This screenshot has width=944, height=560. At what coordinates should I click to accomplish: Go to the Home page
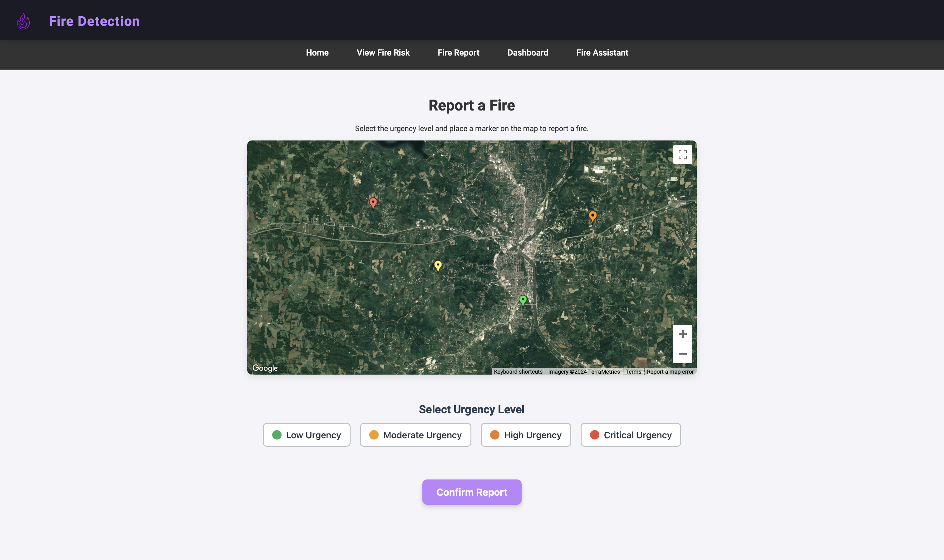click(x=317, y=53)
